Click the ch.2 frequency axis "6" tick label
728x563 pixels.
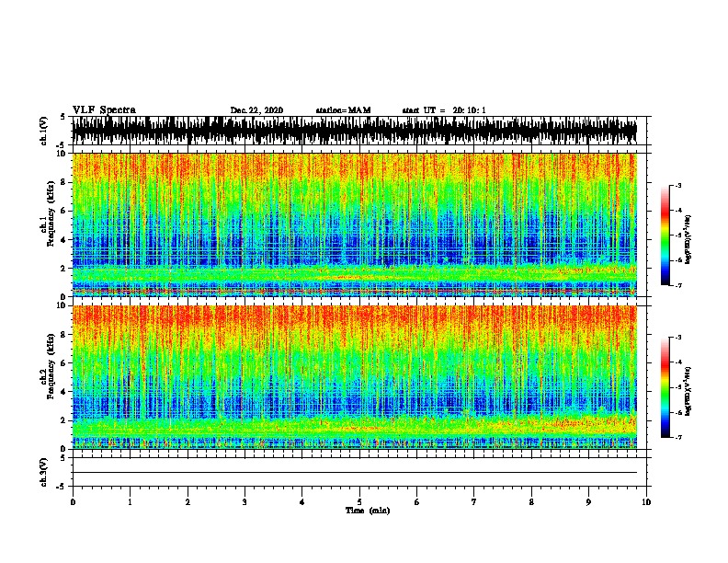coord(63,362)
